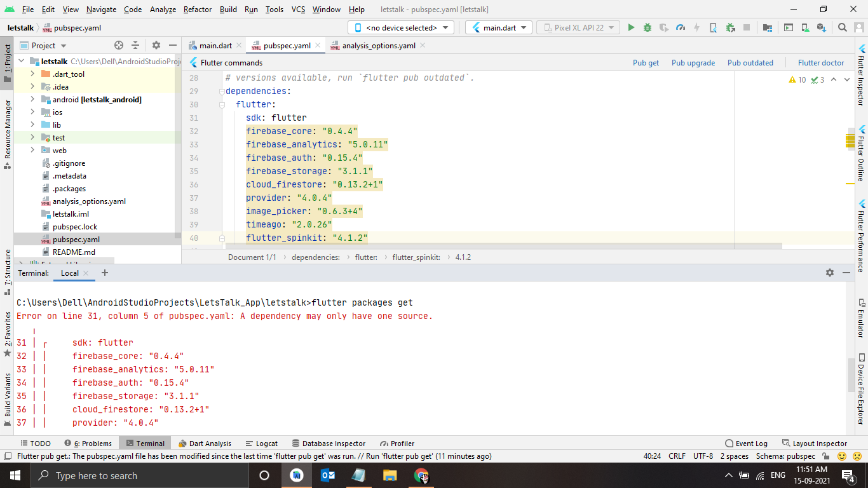Expand the lib folder in project tree
The height and width of the screenshot is (488, 868).
pos(32,125)
